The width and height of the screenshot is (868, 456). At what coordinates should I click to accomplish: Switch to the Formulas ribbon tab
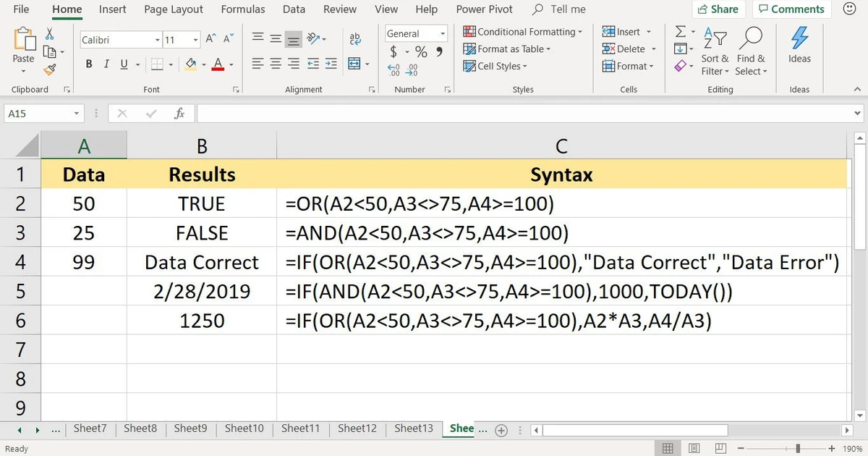(242, 9)
